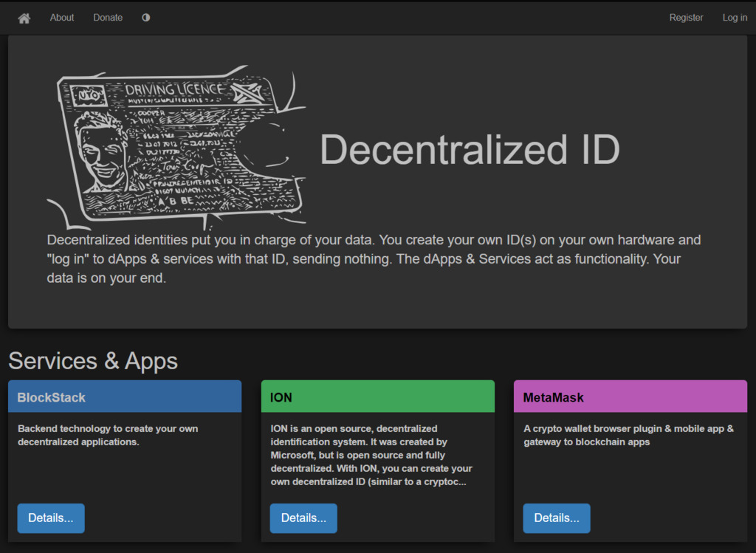Open Details for MetaMask
Viewport: 756px width, 553px height.
(557, 518)
